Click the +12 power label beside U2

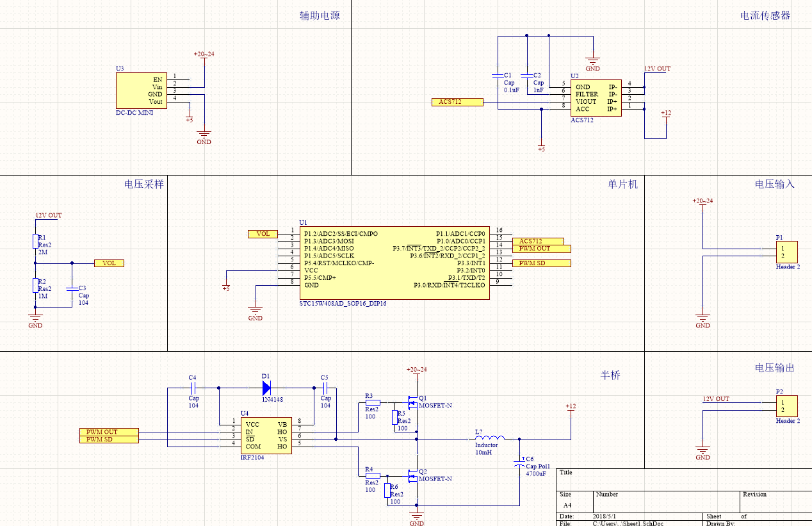click(x=666, y=113)
